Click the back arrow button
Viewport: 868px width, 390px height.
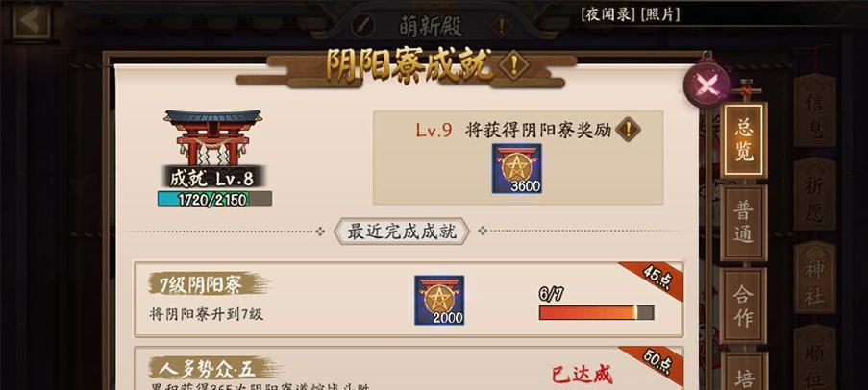pos(32,21)
